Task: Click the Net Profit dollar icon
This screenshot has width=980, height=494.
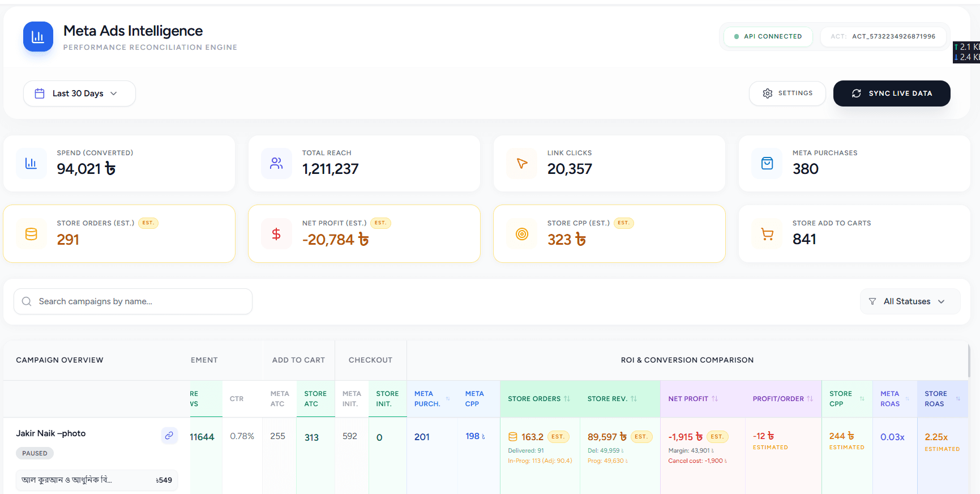Action: pos(276,234)
